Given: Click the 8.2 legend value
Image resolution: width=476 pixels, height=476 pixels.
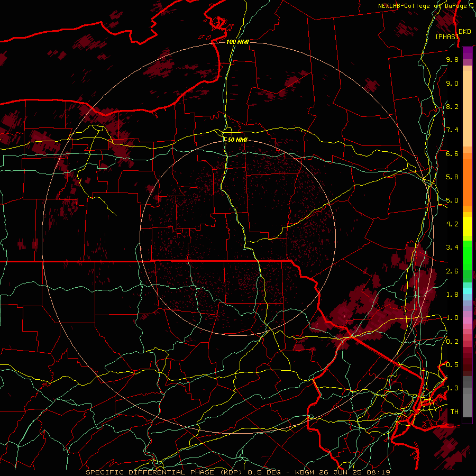Looking at the screenshot, I should 452,106.
